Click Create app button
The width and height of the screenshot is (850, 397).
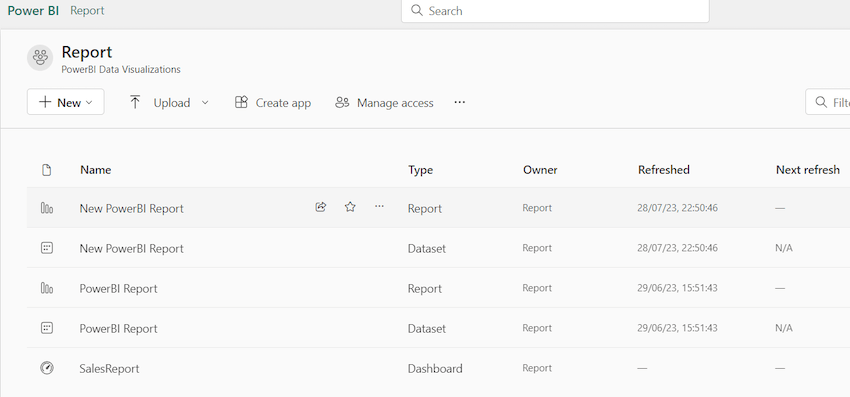click(273, 103)
